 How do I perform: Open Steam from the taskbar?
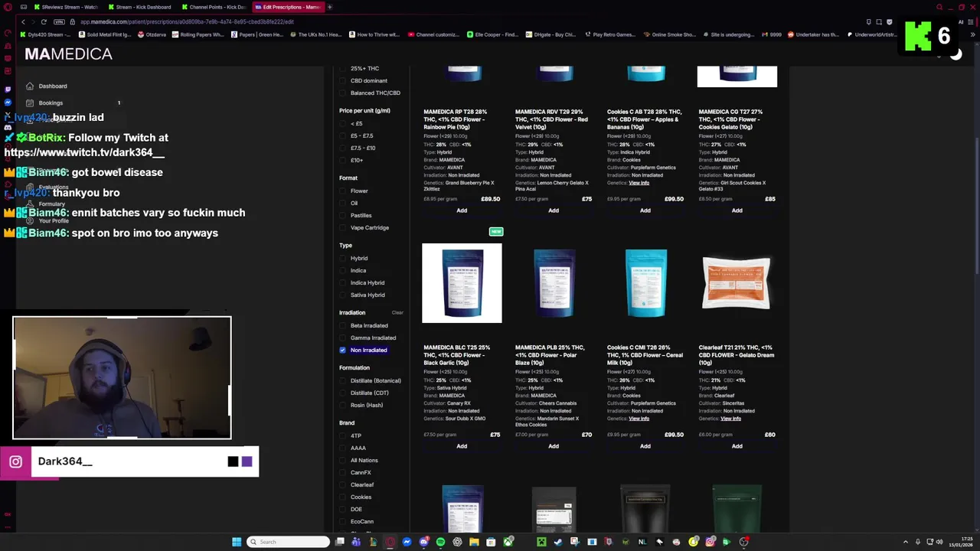pyautogui.click(x=558, y=542)
